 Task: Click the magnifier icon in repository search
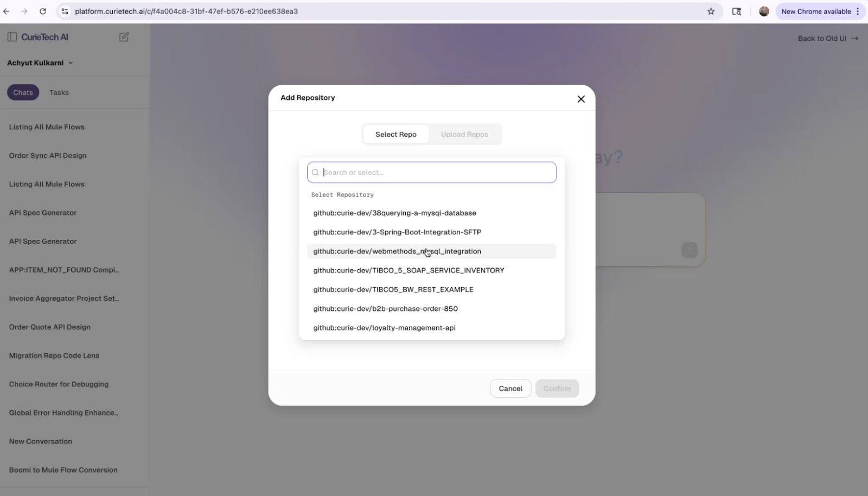point(315,172)
